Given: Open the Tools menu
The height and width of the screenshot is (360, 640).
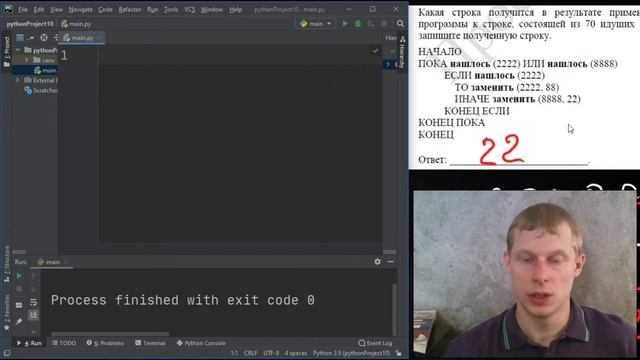Looking at the screenshot, I should [171, 9].
